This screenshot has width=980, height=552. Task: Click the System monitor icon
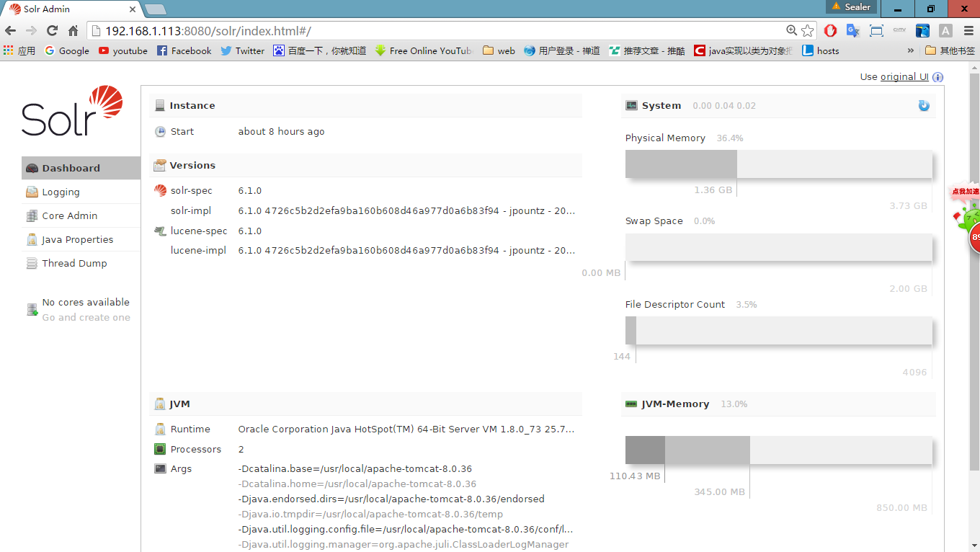pos(632,106)
